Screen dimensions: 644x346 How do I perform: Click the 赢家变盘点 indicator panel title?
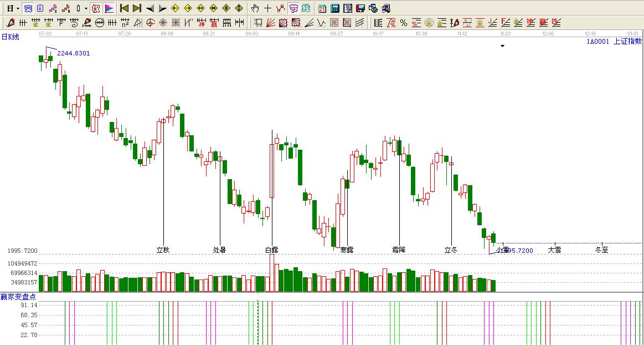coord(18,297)
